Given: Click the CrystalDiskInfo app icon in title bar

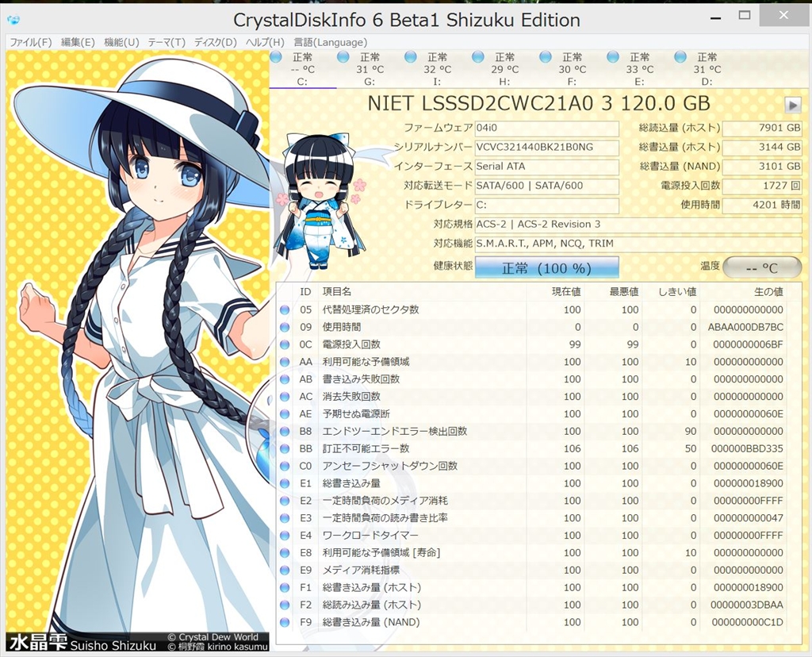Looking at the screenshot, I should tap(14, 20).
